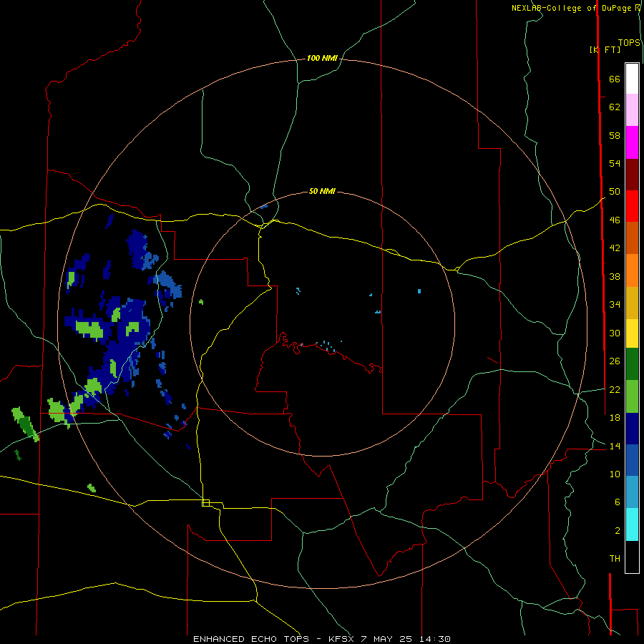The image size is (644, 644).
Task: Click the 26 legend value
Action: (x=615, y=361)
